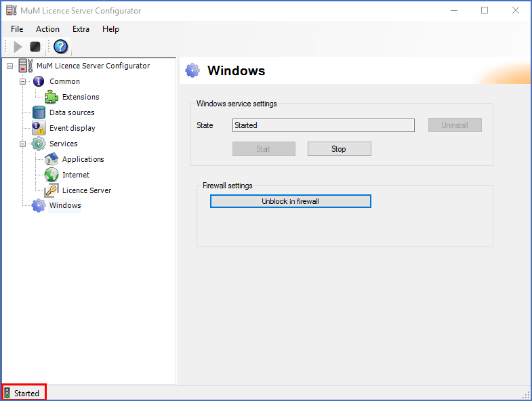Open help via blue question mark icon

click(x=61, y=47)
